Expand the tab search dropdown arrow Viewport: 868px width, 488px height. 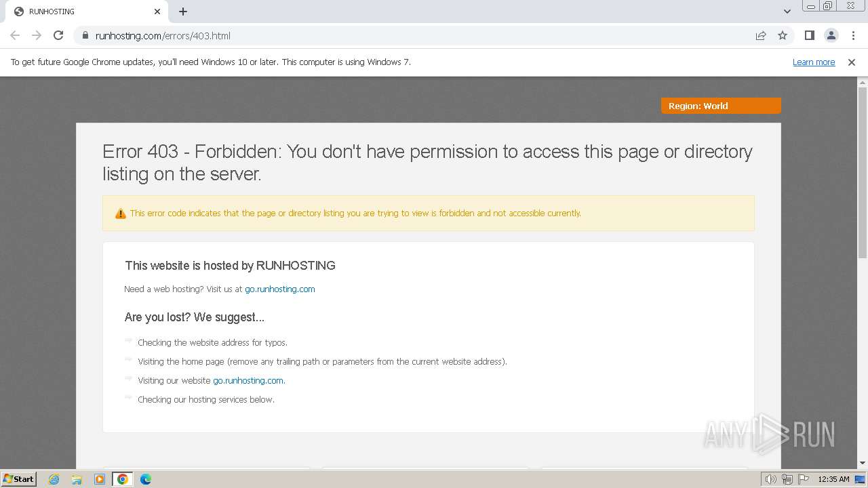tap(787, 12)
